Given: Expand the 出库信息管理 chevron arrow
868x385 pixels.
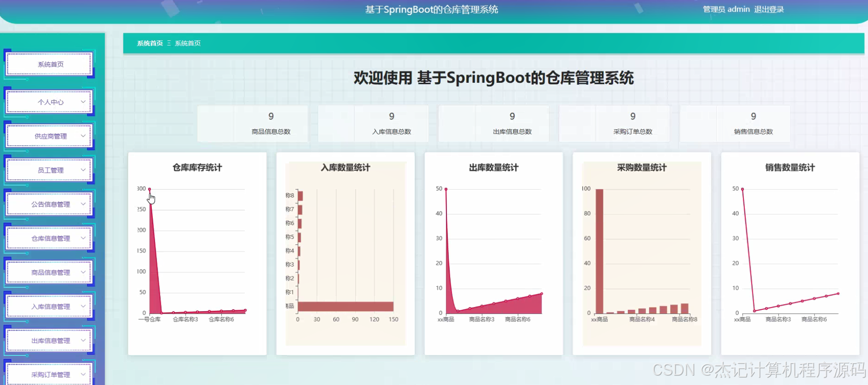Looking at the screenshot, I should pyautogui.click(x=83, y=340).
